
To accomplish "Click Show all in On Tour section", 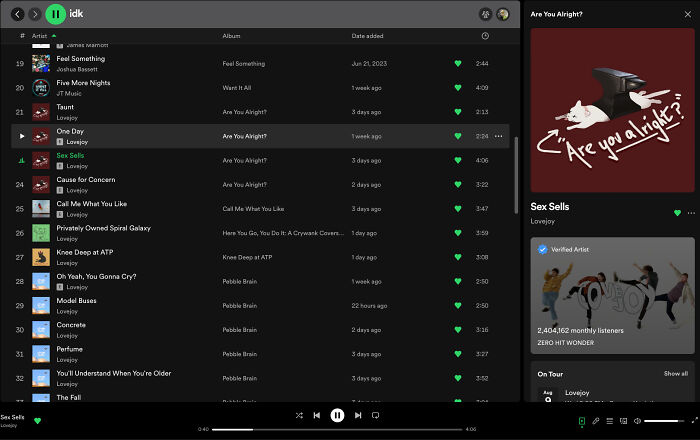I will [x=676, y=373].
